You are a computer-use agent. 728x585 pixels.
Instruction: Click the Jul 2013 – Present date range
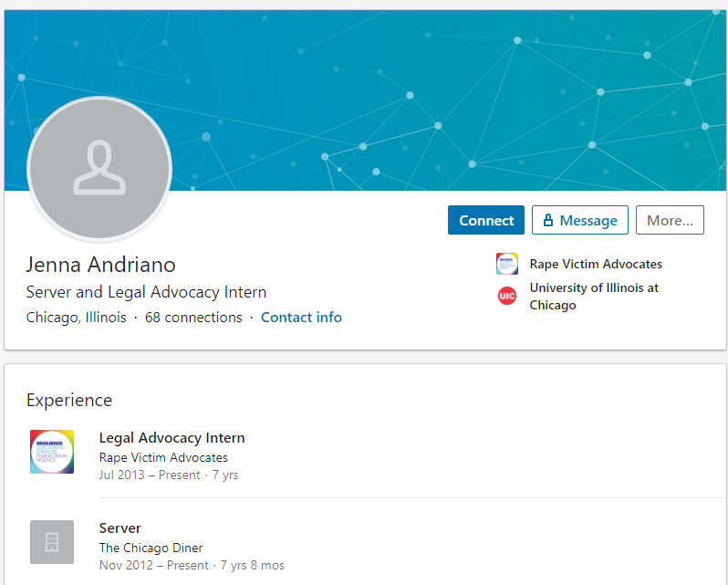[150, 475]
